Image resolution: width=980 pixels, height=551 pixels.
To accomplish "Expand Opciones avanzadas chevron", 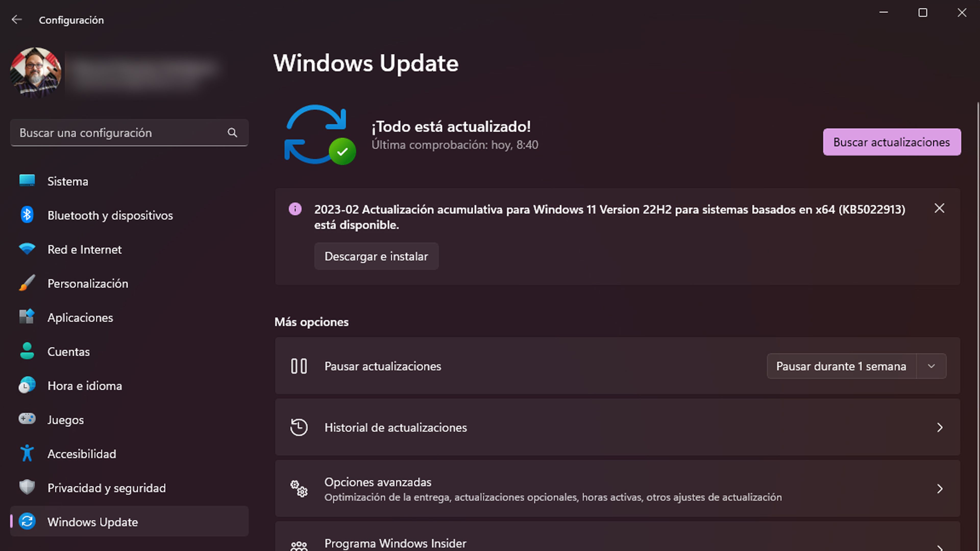I will click(x=940, y=489).
